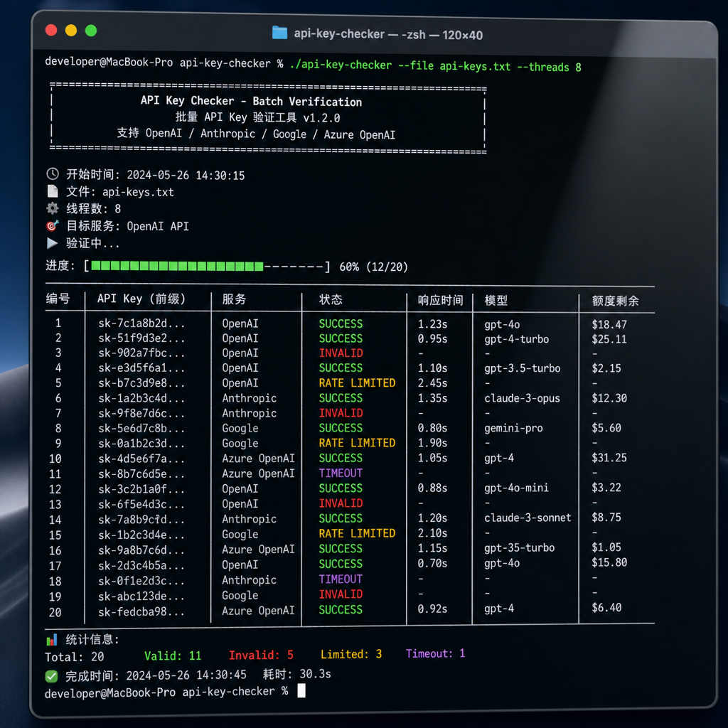728x728 pixels.
Task: Click the window title api-key-checker — -zsh
Action: pyautogui.click(x=388, y=34)
